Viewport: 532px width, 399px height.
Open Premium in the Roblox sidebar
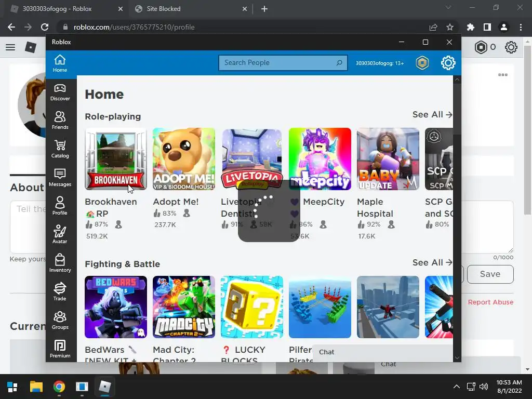click(60, 349)
